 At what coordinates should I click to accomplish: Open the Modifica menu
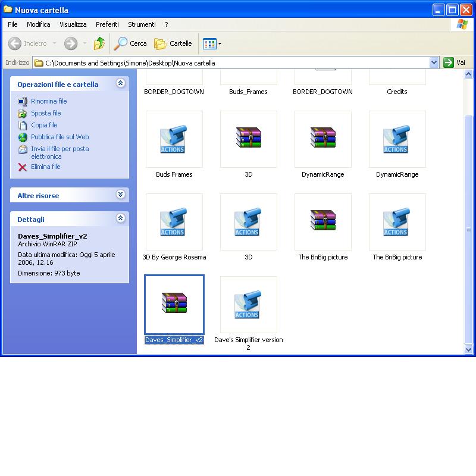click(38, 24)
